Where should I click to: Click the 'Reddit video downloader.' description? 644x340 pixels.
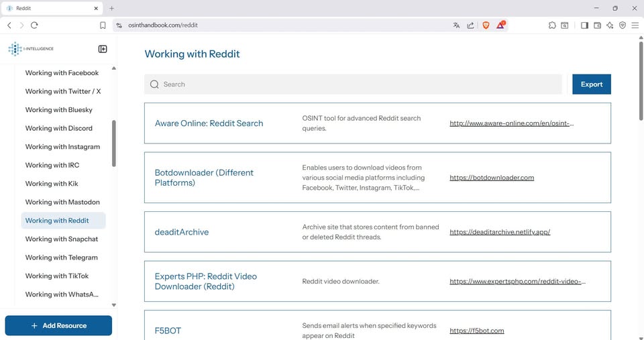pyautogui.click(x=341, y=281)
